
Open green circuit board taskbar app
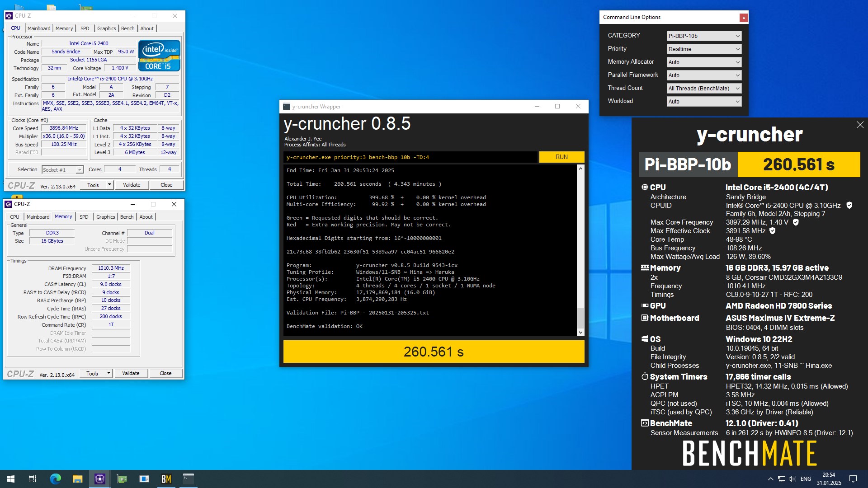click(x=122, y=479)
